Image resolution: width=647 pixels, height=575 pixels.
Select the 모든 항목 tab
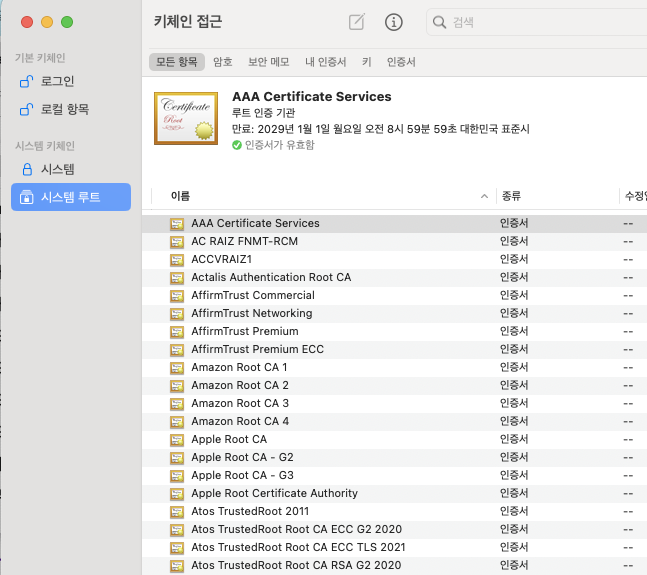177,62
